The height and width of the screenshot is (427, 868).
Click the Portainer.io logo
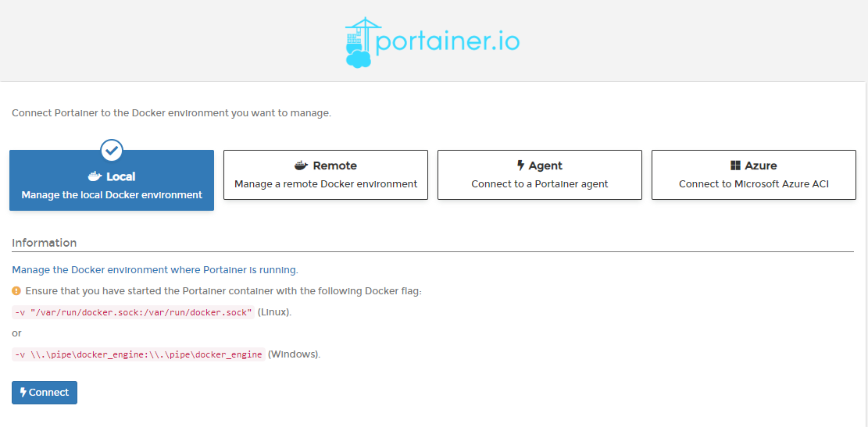tap(432, 42)
